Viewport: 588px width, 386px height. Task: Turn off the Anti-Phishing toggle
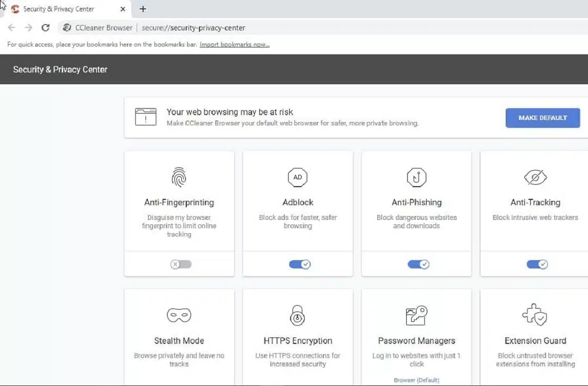[418, 264]
